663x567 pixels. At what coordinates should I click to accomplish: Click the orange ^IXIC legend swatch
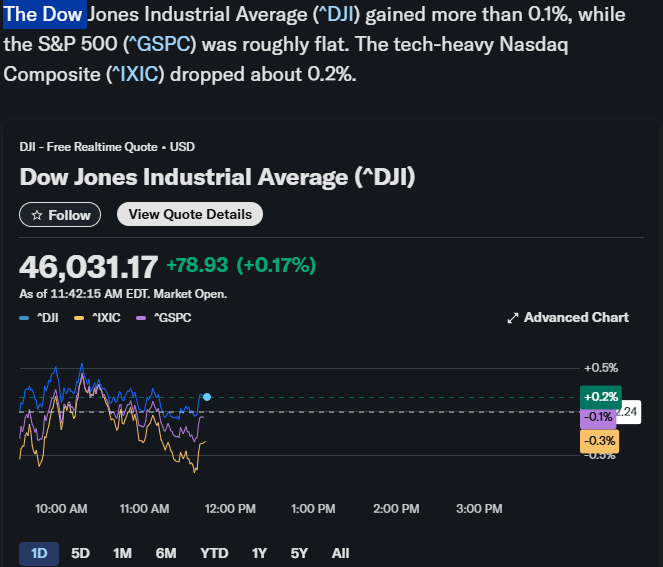tap(79, 318)
